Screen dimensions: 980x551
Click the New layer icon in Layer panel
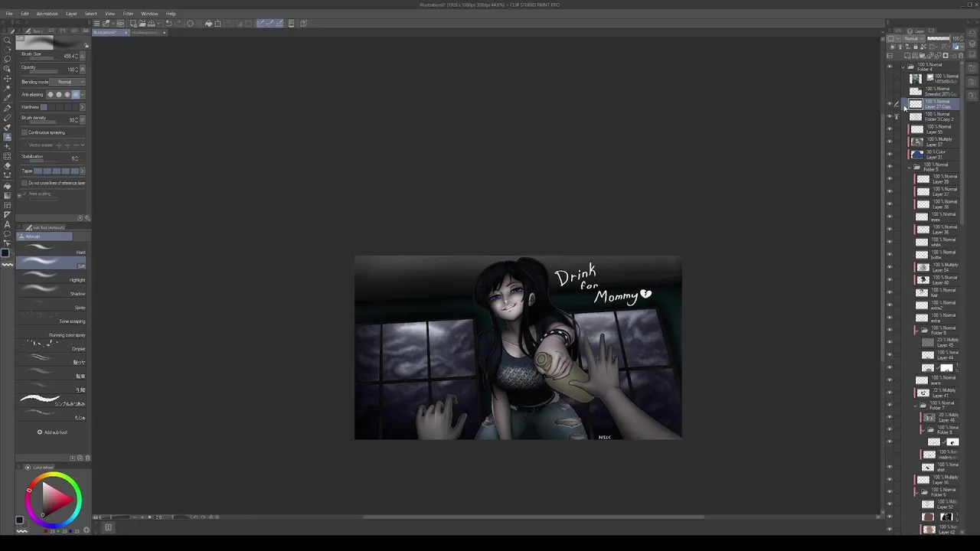point(907,55)
